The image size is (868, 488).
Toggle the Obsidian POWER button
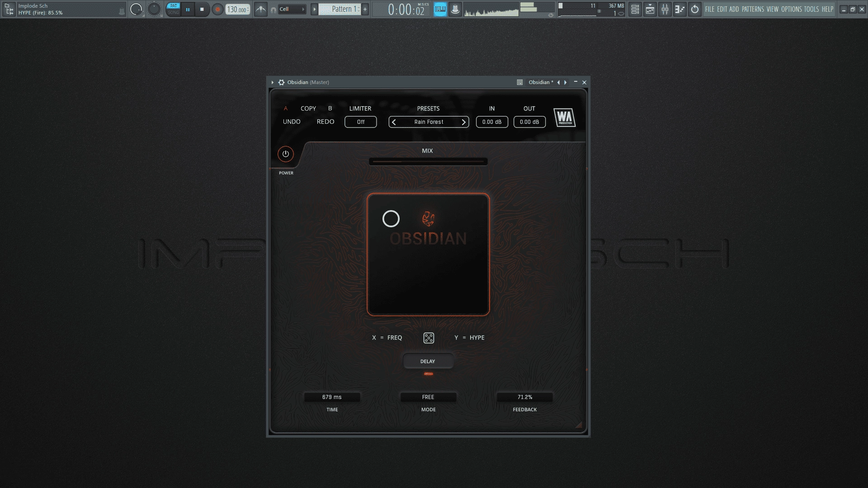[x=286, y=154]
